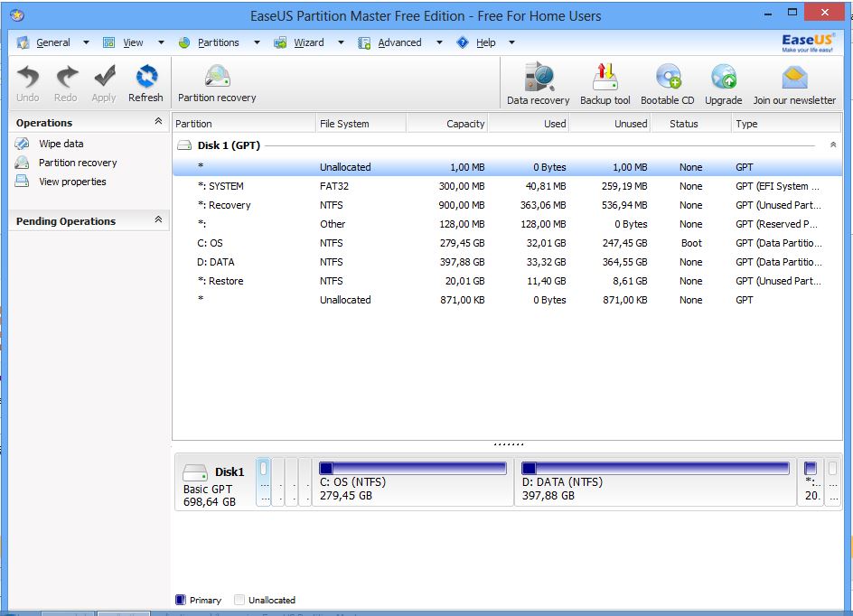This screenshot has width=853, height=616.
Task: Launch the Data recovery tool
Action: [539, 77]
